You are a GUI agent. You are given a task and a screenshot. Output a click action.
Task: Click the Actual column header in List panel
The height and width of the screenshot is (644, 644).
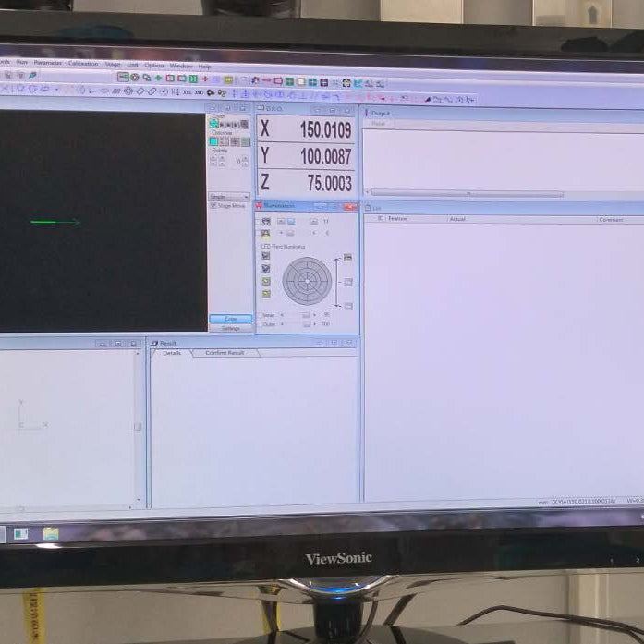pos(457,219)
